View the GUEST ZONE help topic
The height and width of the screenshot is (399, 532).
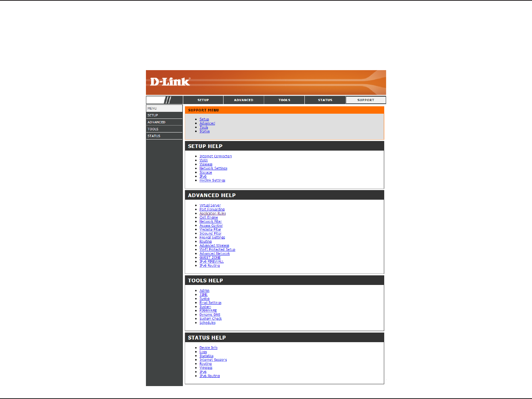coord(210,258)
